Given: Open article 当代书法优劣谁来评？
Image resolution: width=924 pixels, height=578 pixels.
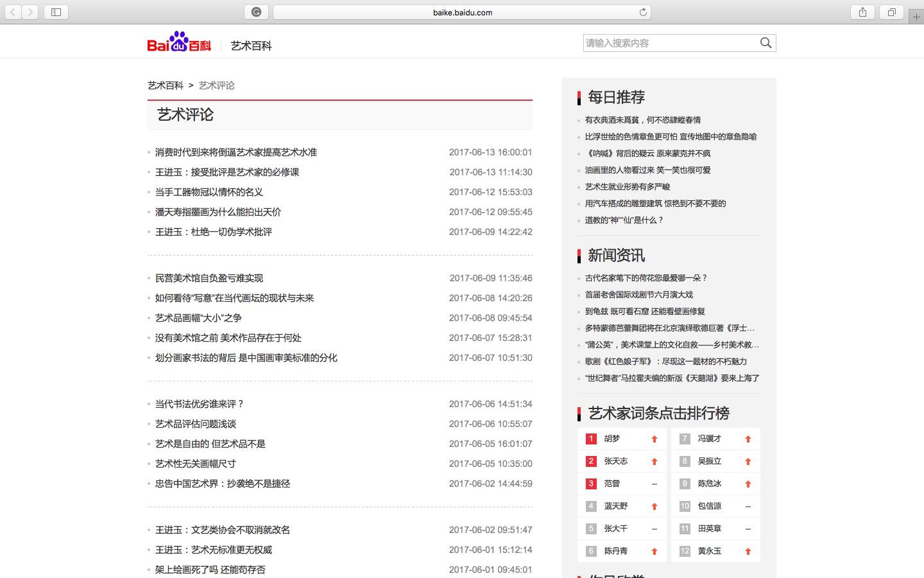Looking at the screenshot, I should click(200, 404).
